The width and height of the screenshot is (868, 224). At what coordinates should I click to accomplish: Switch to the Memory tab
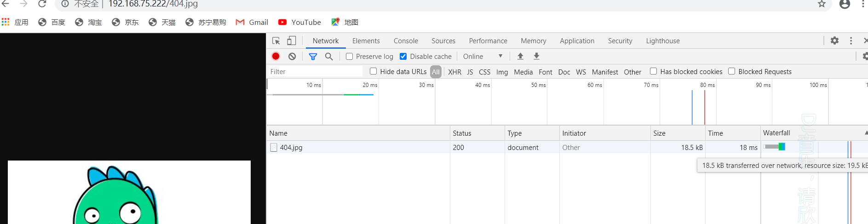coord(534,40)
